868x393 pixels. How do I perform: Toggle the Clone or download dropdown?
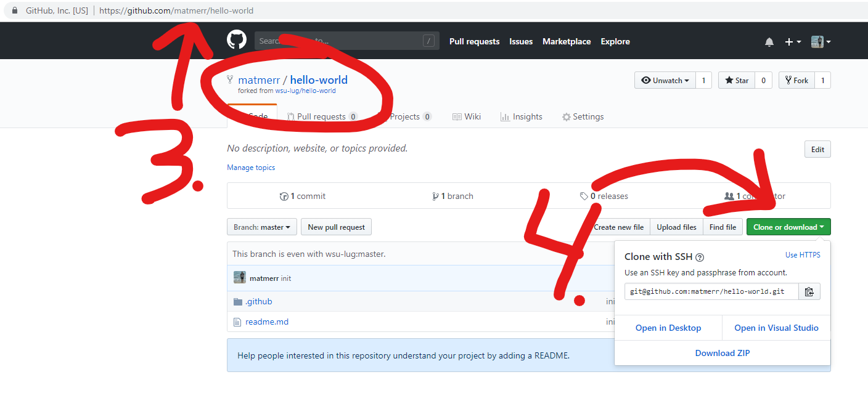[x=788, y=227]
